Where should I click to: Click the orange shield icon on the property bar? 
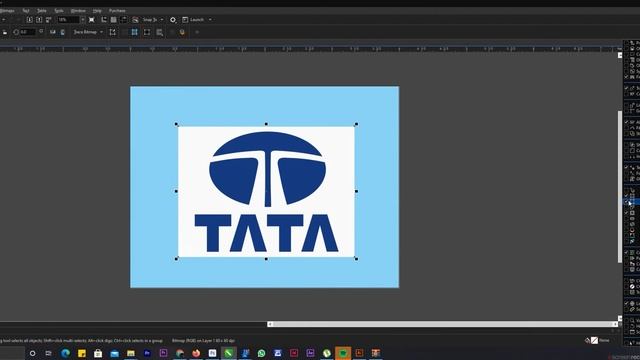[x=182, y=32]
